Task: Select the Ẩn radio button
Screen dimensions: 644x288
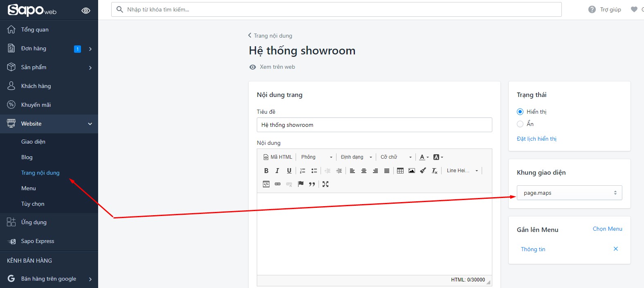Action: click(520, 124)
